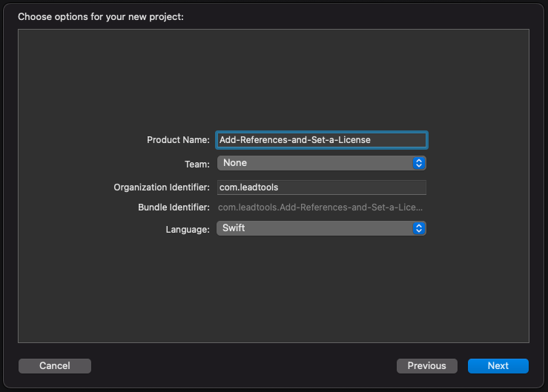This screenshot has width=548, height=392.
Task: Place cursor in Add-References-and-Set-a-License text
Action: [x=295, y=139]
